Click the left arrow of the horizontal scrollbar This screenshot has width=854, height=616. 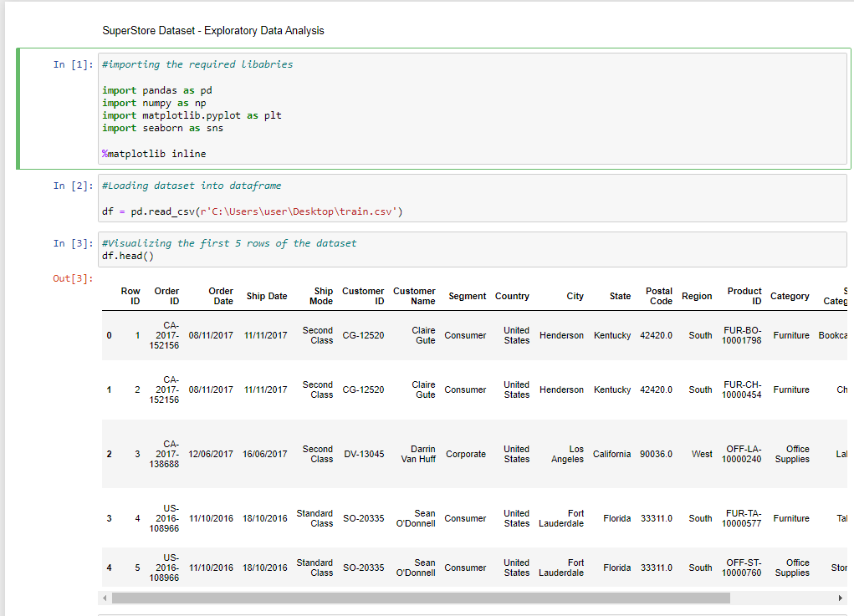(x=104, y=598)
